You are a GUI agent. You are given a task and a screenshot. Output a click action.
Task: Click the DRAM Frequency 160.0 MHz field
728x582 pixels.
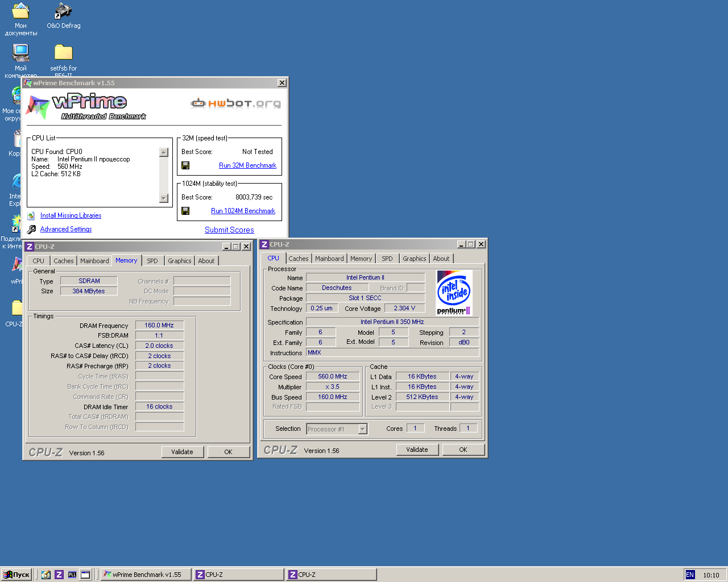[x=159, y=326]
